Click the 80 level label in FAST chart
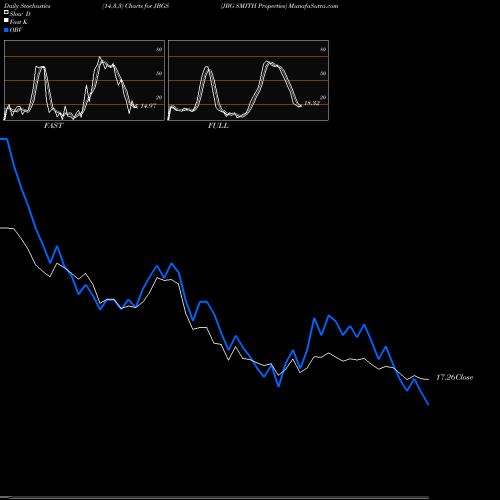Viewport: 500px width, 500px height. (159, 49)
